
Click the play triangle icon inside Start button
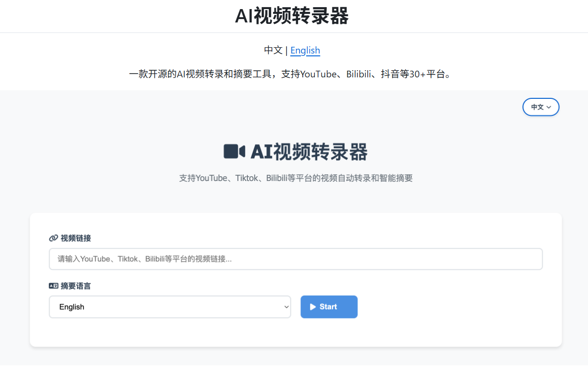coord(313,307)
